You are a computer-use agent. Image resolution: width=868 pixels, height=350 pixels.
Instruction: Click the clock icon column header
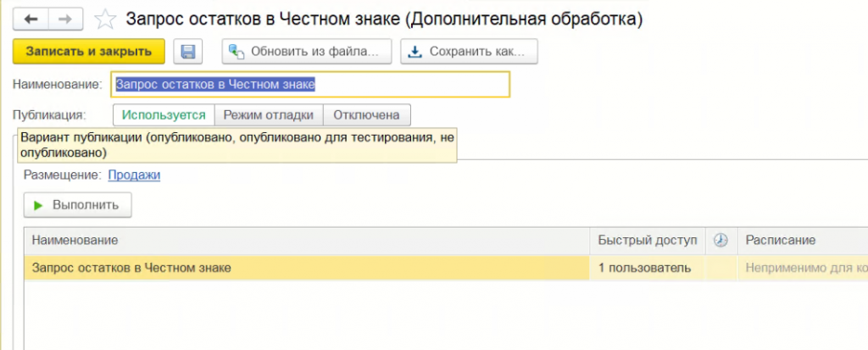(721, 241)
